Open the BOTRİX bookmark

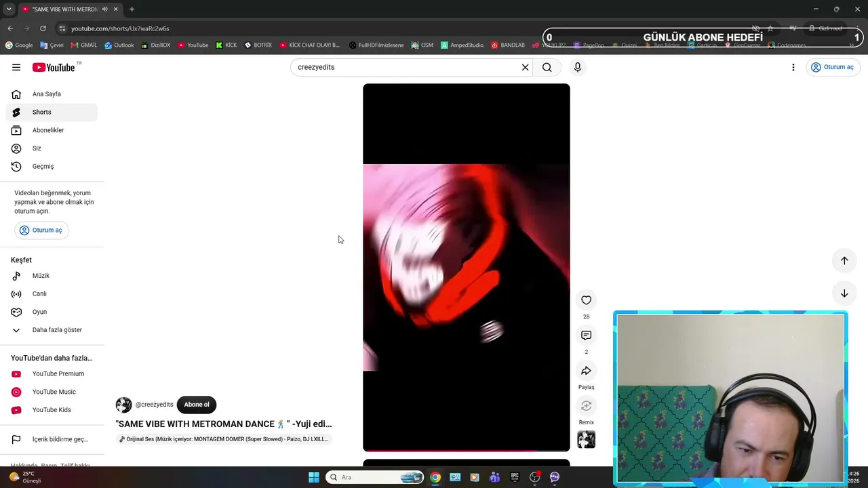[x=258, y=45]
